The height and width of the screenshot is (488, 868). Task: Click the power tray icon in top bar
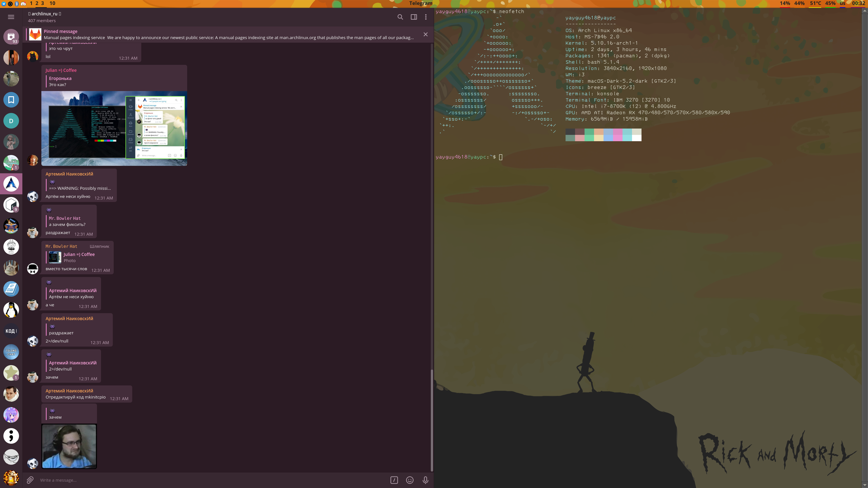tap(10, 4)
